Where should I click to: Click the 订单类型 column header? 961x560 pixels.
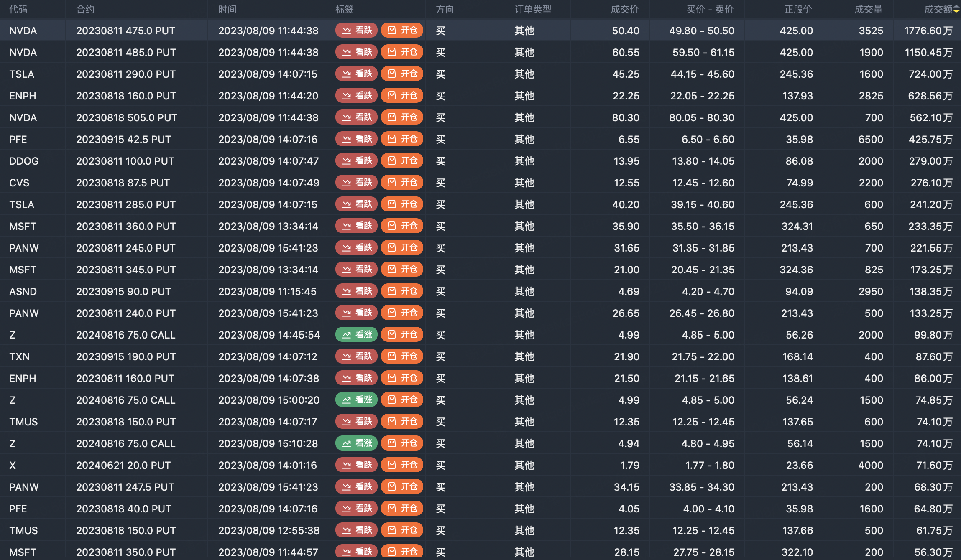click(533, 10)
